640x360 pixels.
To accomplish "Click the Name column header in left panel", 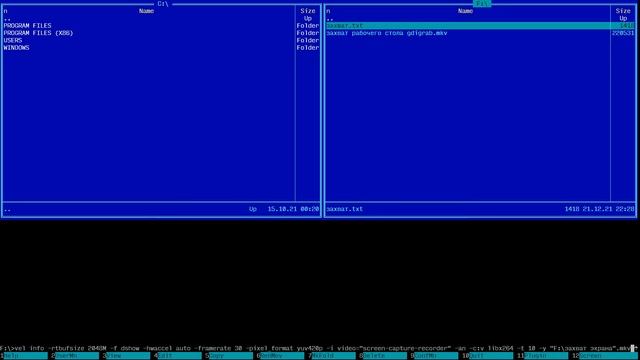I will (146, 11).
